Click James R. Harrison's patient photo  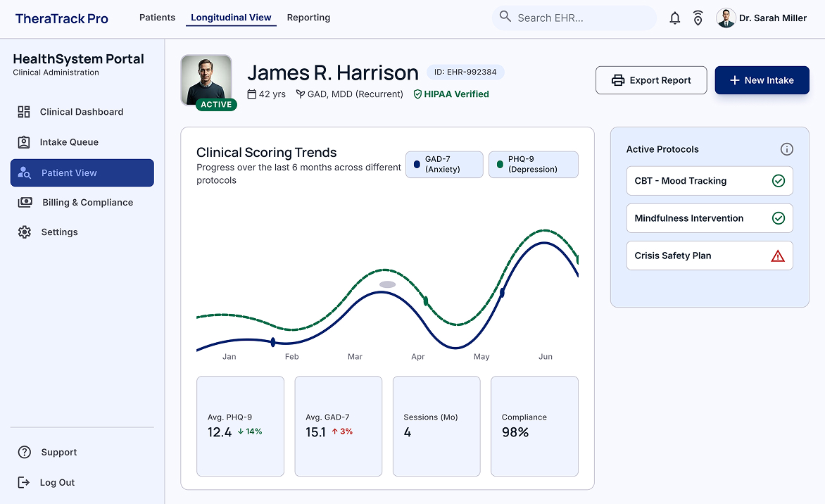[206, 80]
